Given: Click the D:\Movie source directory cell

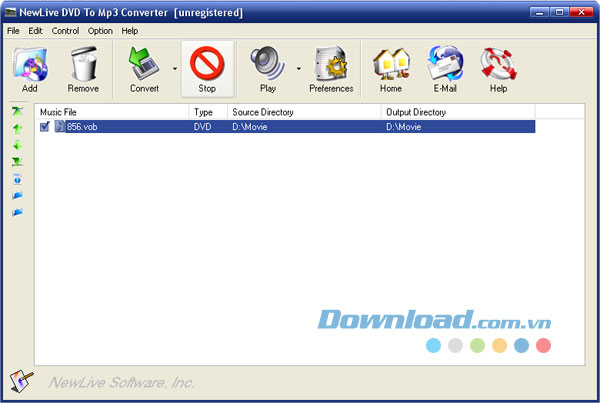Looking at the screenshot, I should pyautogui.click(x=249, y=127).
